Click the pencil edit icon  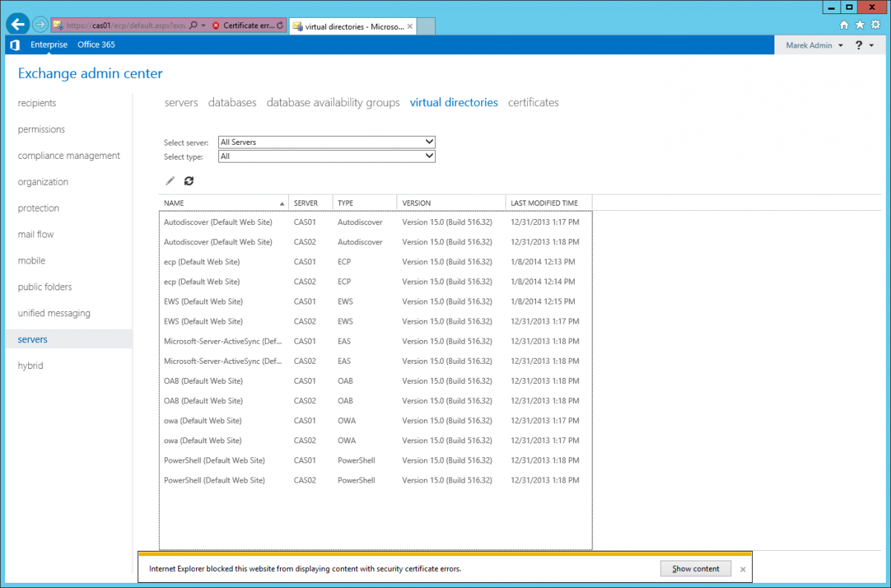(x=170, y=180)
